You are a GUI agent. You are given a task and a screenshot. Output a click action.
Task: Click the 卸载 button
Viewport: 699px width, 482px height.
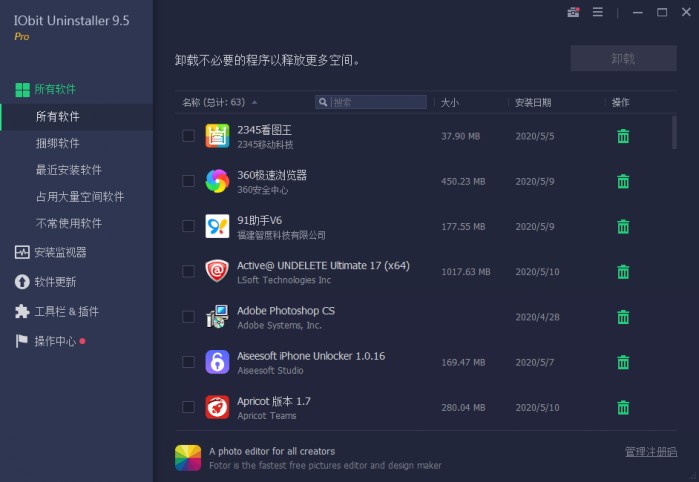(x=623, y=58)
